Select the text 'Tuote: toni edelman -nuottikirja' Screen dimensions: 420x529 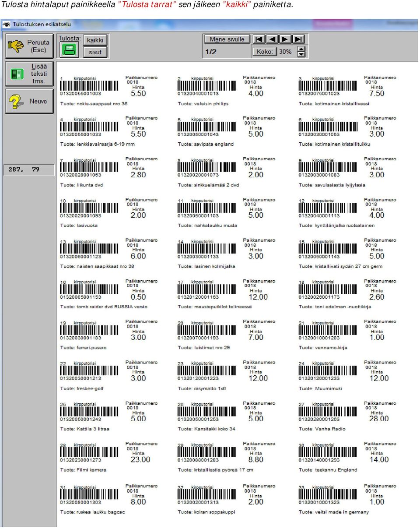pyautogui.click(x=335, y=307)
